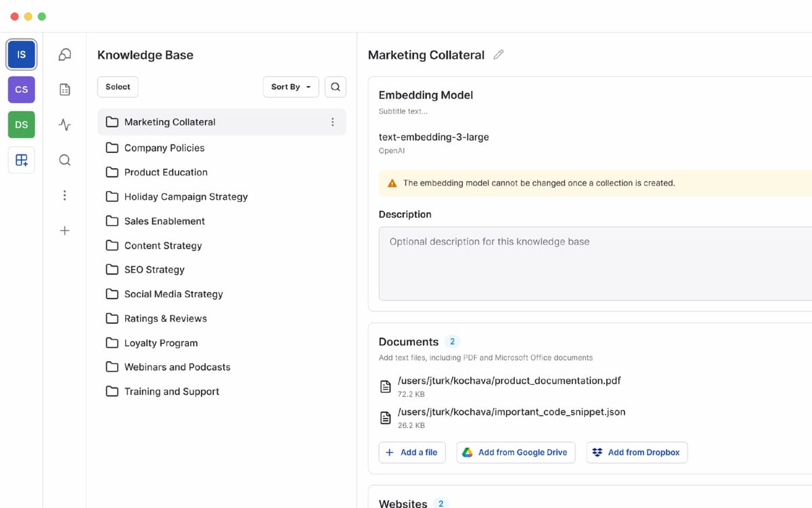The width and height of the screenshot is (812, 508).
Task: Edit the Marketing Collateral title with pencil icon
Action: coord(499,55)
